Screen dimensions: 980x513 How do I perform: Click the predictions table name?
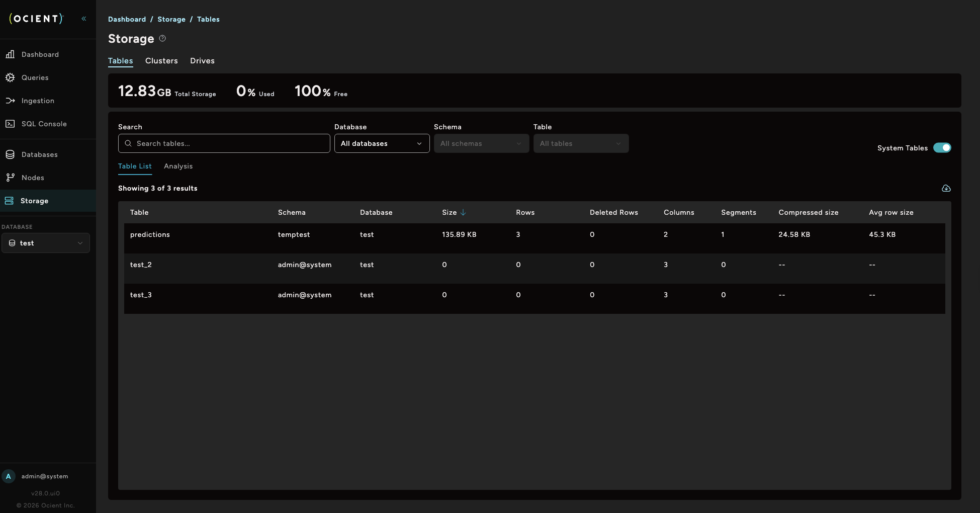click(x=150, y=234)
